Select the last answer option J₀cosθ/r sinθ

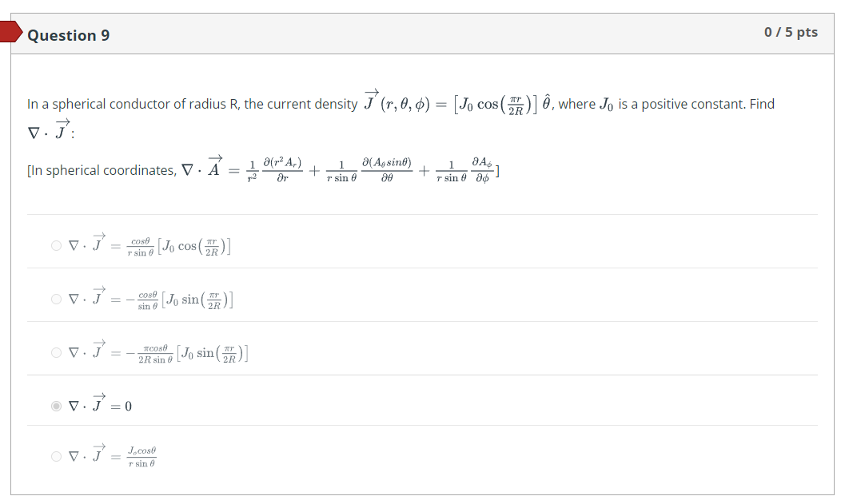tap(56, 456)
